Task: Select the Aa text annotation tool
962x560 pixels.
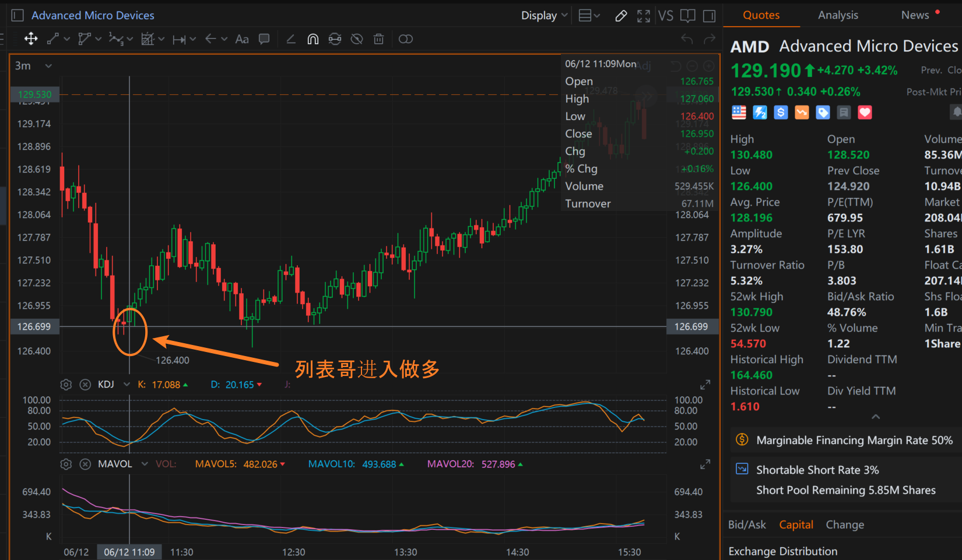Action: pos(242,39)
